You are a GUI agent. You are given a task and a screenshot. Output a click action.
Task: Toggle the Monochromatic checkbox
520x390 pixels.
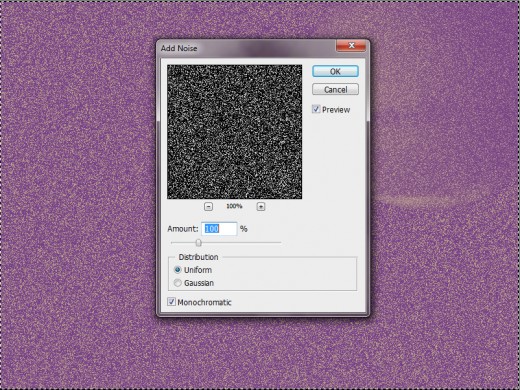[171, 302]
